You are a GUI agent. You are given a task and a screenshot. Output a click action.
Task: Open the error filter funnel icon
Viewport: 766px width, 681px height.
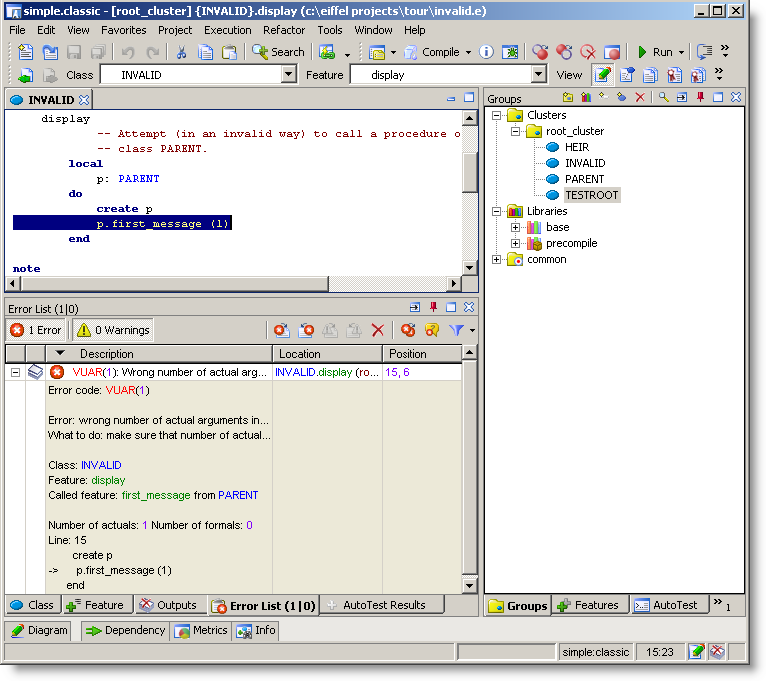pyautogui.click(x=456, y=330)
